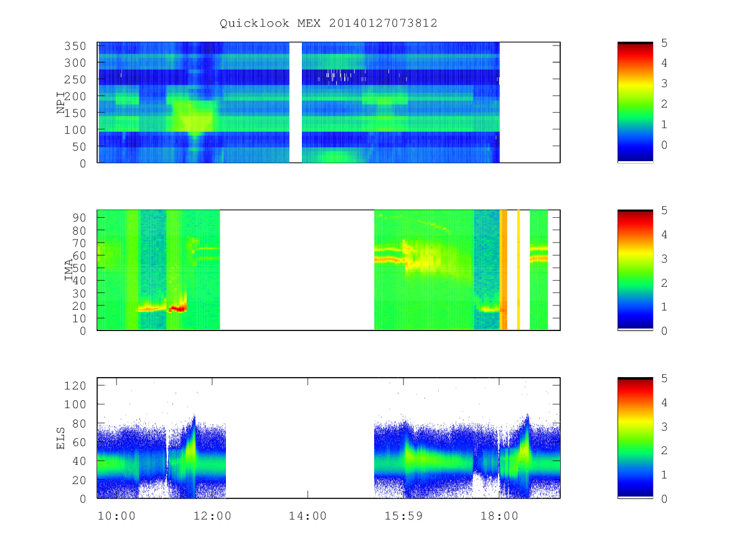Click the 3 label beside ELS colorbar
The image size is (747, 560).
tap(665, 426)
